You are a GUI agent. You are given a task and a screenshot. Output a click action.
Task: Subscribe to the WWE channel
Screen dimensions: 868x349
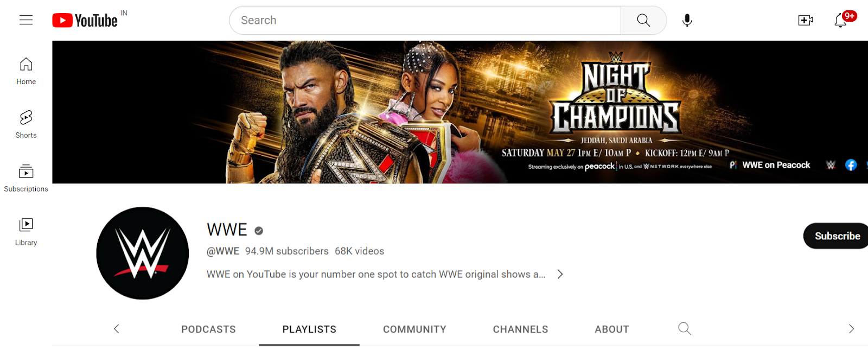837,236
